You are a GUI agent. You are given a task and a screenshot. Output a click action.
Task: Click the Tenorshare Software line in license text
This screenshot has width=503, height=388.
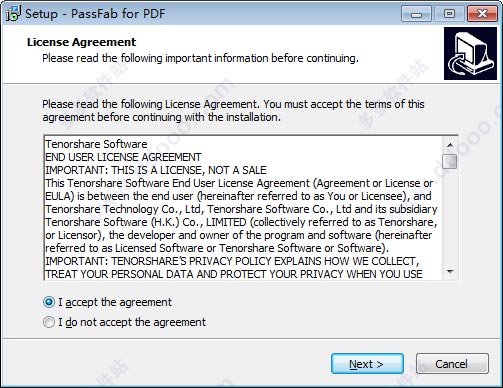[x=96, y=144]
